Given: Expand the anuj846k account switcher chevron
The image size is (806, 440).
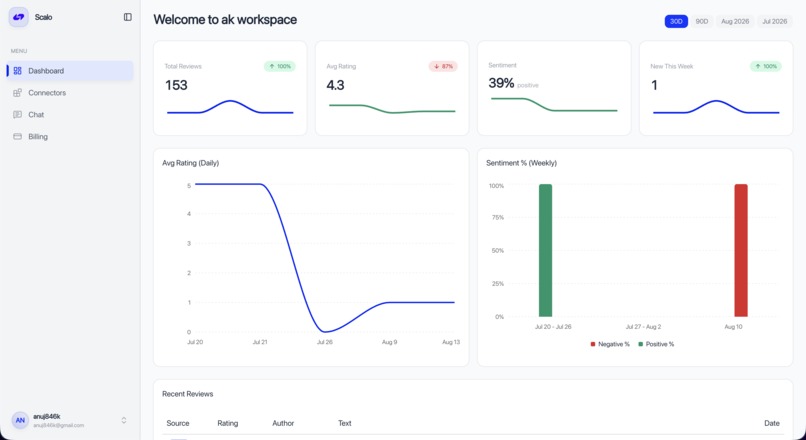Looking at the screenshot, I should (124, 420).
